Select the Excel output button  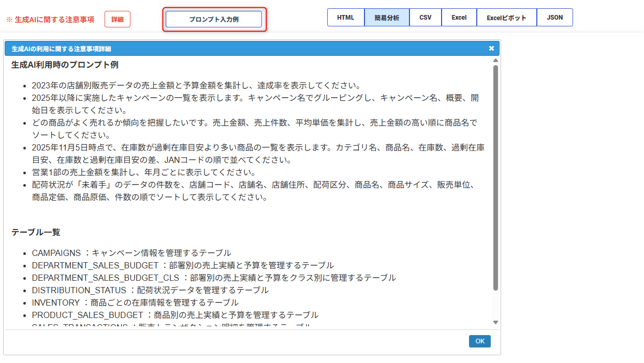459,17
